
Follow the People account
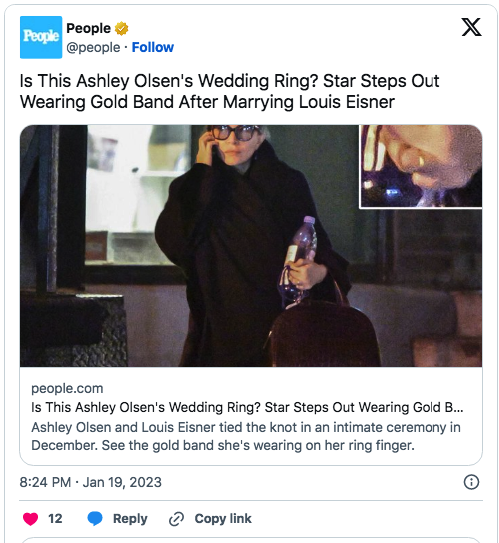[x=153, y=47]
